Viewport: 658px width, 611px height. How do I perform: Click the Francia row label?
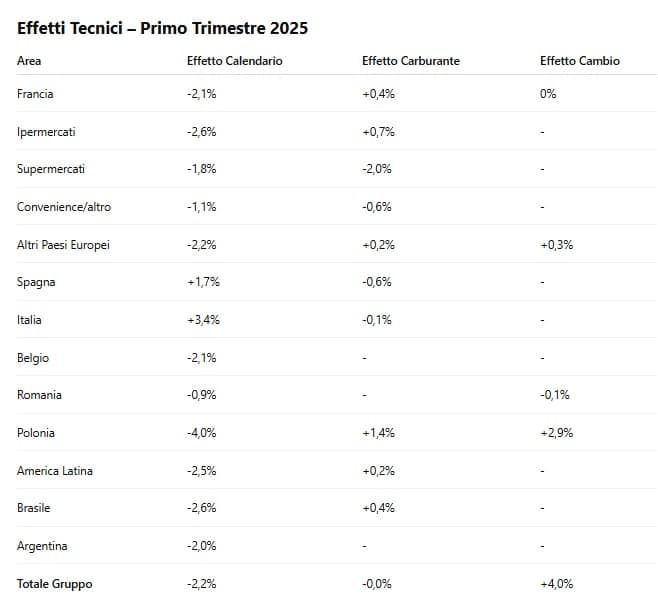coord(35,94)
